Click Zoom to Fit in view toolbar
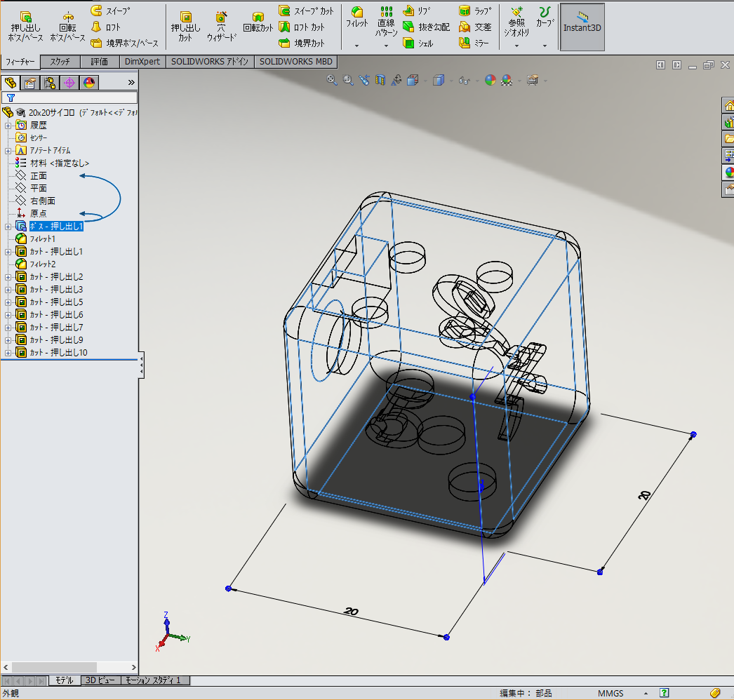 tap(331, 80)
